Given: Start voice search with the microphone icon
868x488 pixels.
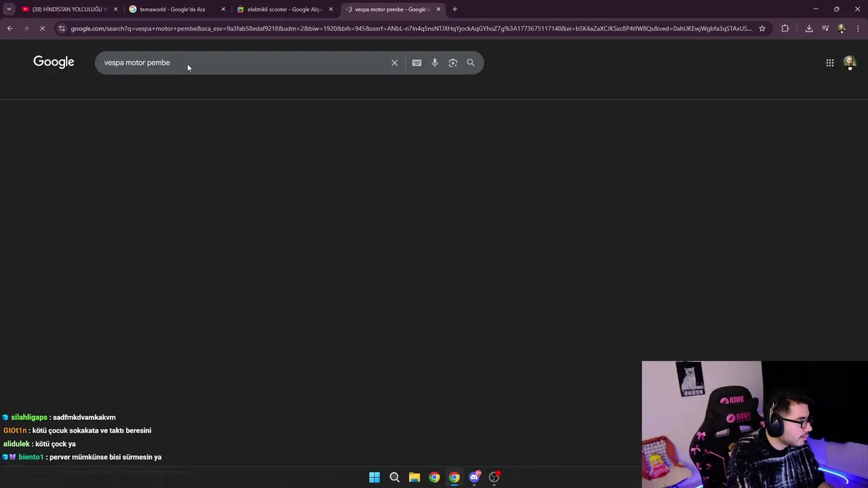Looking at the screenshot, I should click(x=435, y=62).
